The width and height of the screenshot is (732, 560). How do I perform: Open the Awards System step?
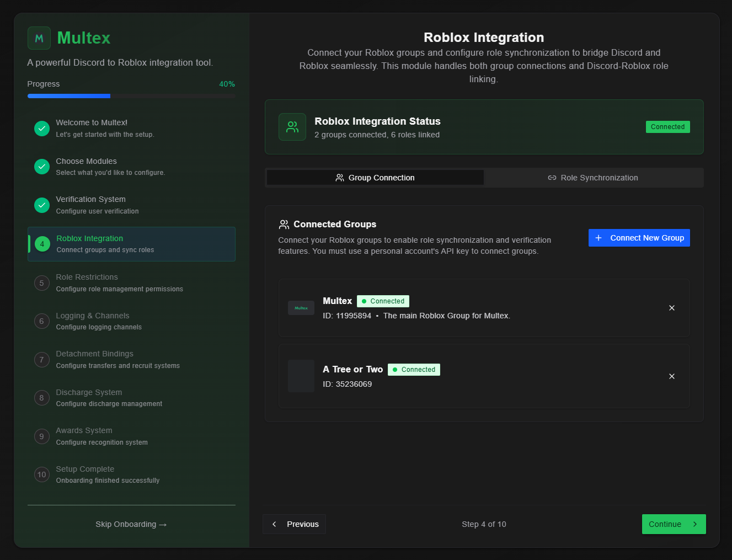[x=131, y=436]
